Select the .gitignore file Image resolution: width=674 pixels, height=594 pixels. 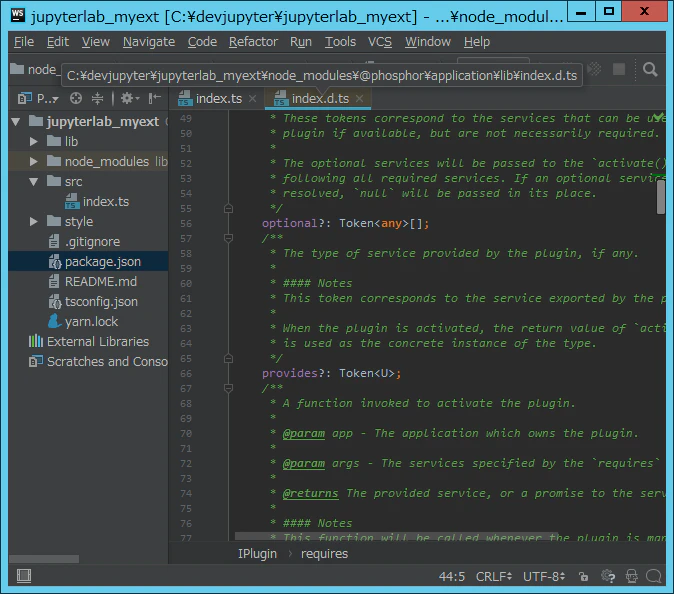(x=84, y=242)
